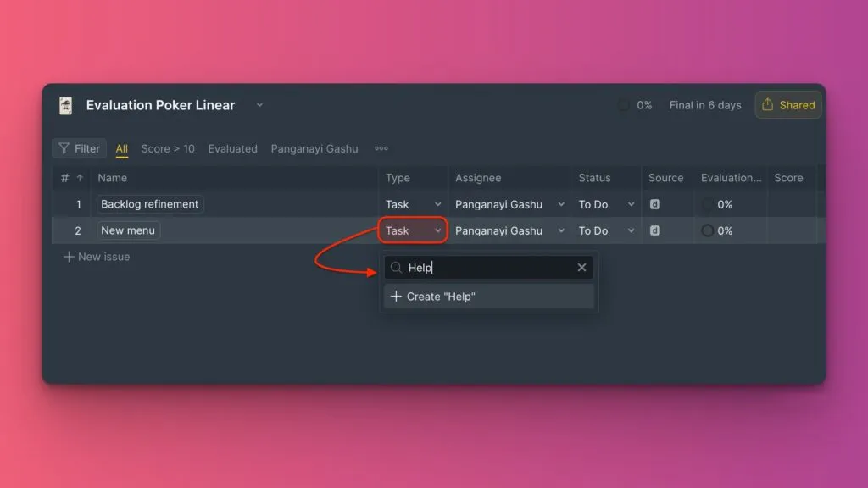Switch to the All tab
The image size is (868, 488).
pyautogui.click(x=122, y=148)
